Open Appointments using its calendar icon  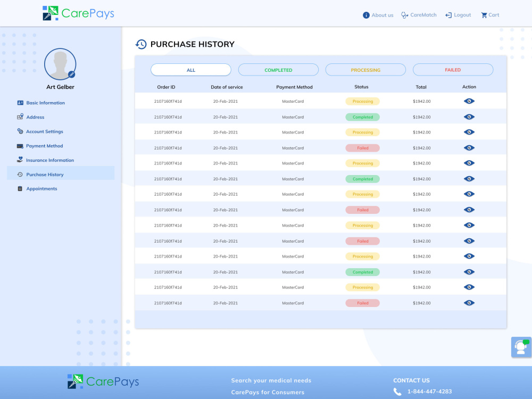(19, 188)
